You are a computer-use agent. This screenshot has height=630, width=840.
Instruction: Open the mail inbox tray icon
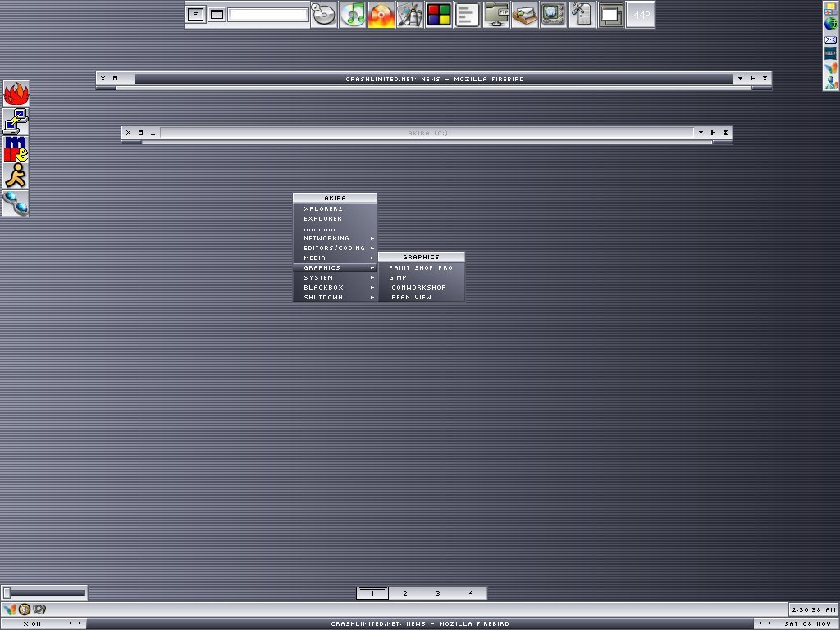(x=524, y=15)
